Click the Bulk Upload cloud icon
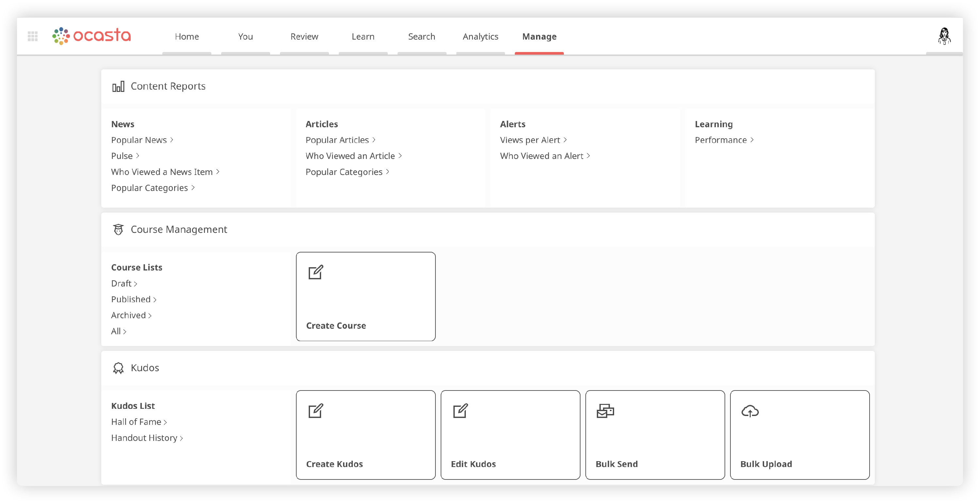The width and height of the screenshot is (980, 503). point(750,411)
